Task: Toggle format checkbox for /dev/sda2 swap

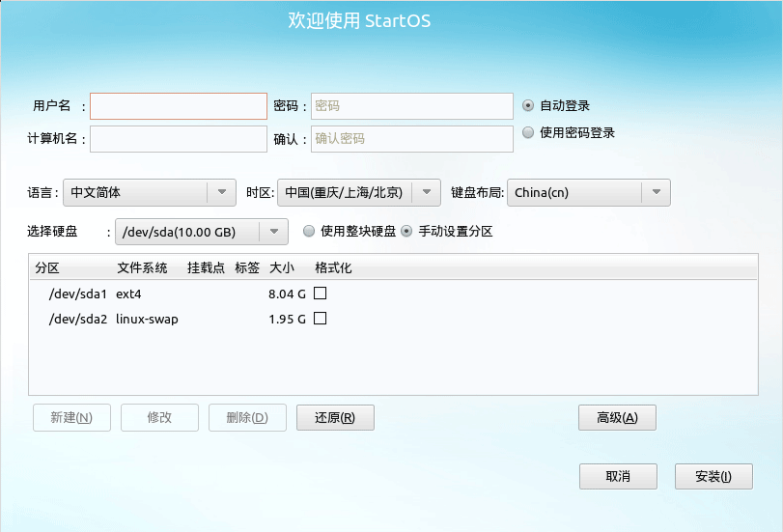Action: click(x=321, y=319)
